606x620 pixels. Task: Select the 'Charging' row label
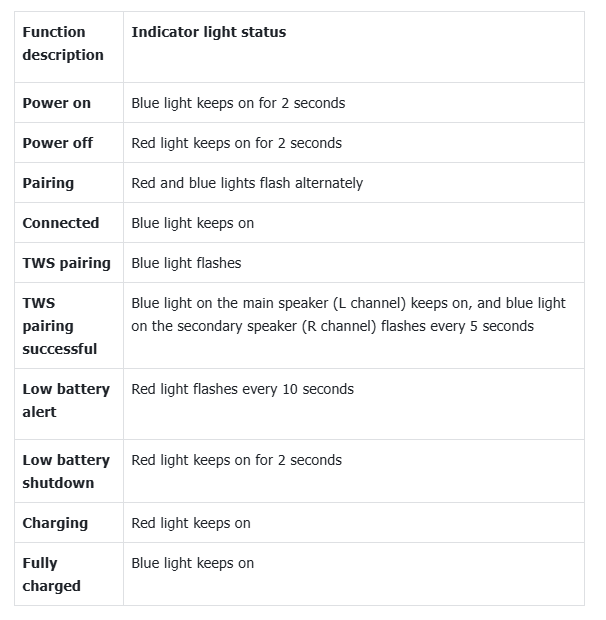point(55,523)
